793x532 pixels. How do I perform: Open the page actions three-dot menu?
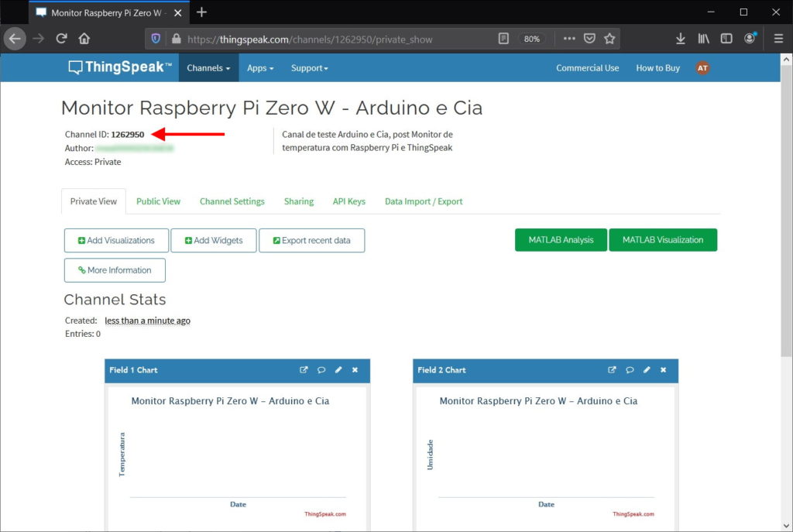click(569, 39)
